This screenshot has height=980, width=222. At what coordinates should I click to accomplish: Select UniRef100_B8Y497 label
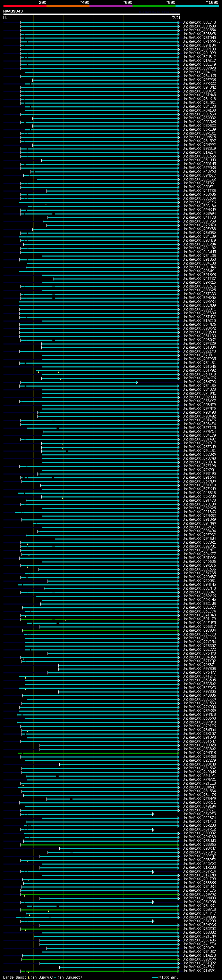[x=199, y=439]
